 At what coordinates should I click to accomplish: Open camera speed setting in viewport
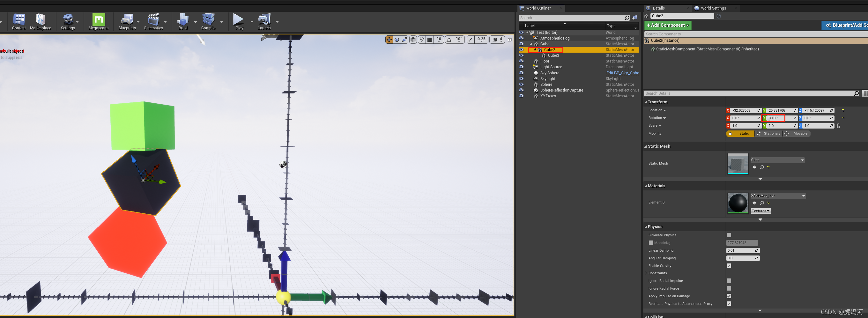pyautogui.click(x=497, y=40)
